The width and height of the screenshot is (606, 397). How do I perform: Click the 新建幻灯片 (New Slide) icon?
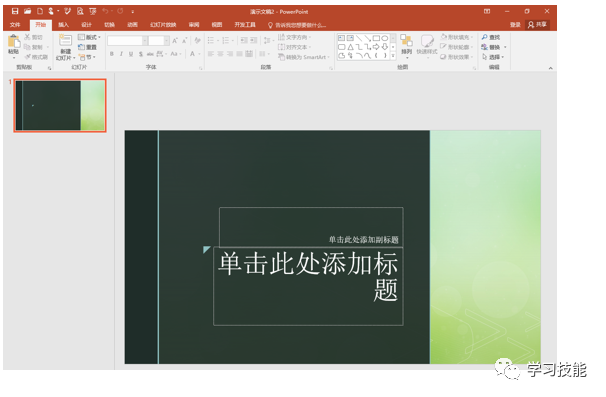pos(65,40)
